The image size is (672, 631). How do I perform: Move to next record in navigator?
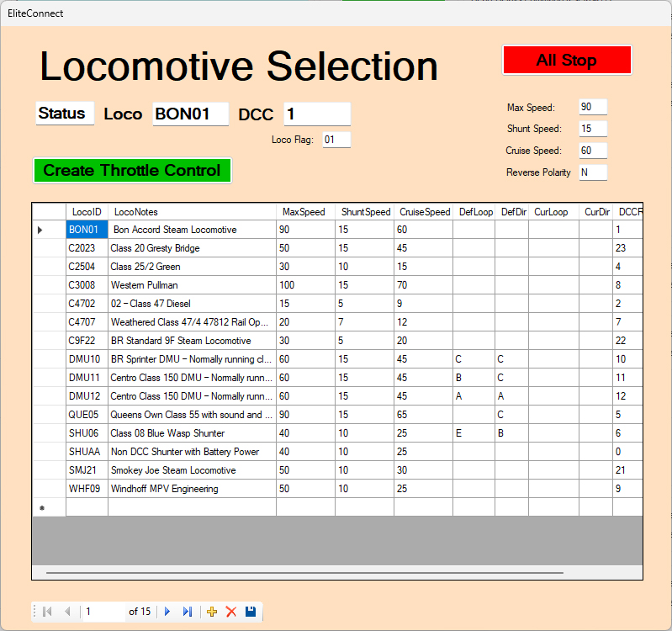[x=167, y=612]
